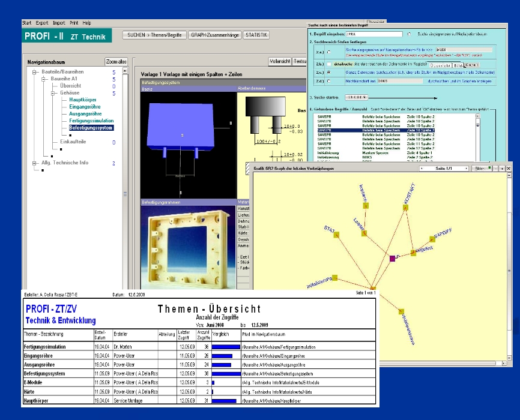Select radio option 2.d Nachbarschaft
The image size is (520, 420).
tap(328, 82)
